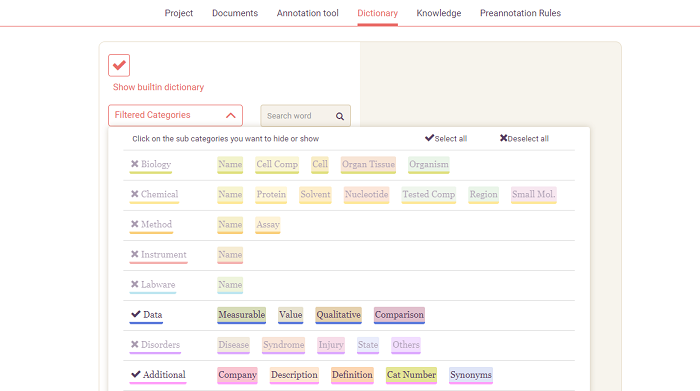
Task: Hide the Definition subcategory
Action: tap(352, 375)
